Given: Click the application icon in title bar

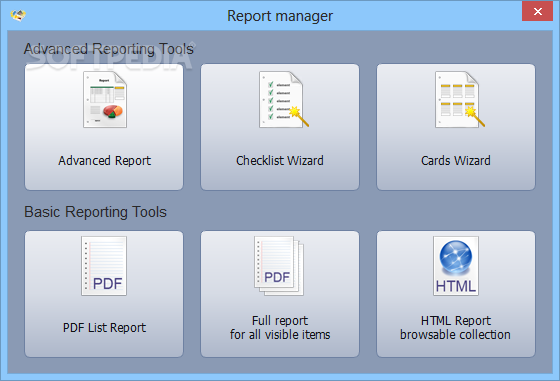Looking at the screenshot, I should coord(18,15).
